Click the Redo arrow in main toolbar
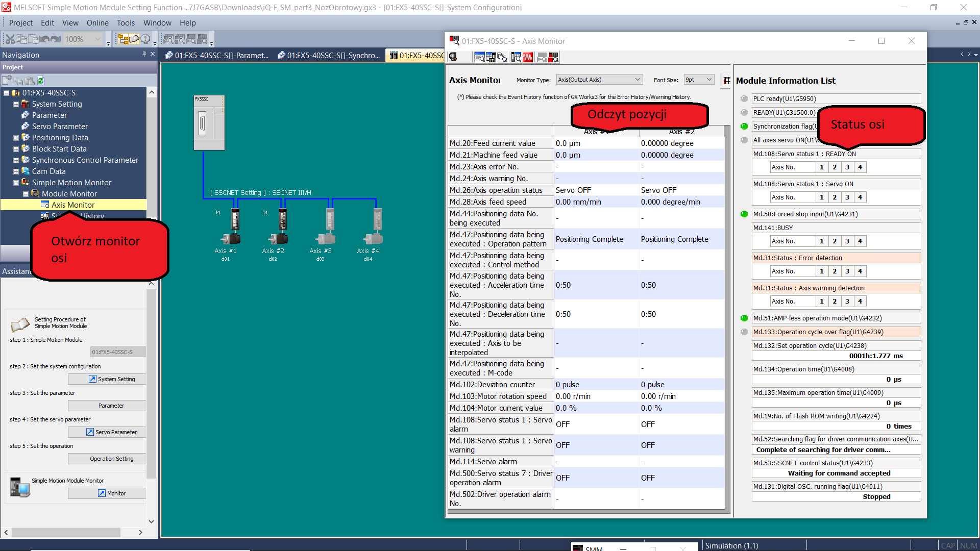This screenshot has height=551, width=980. coord(56,39)
